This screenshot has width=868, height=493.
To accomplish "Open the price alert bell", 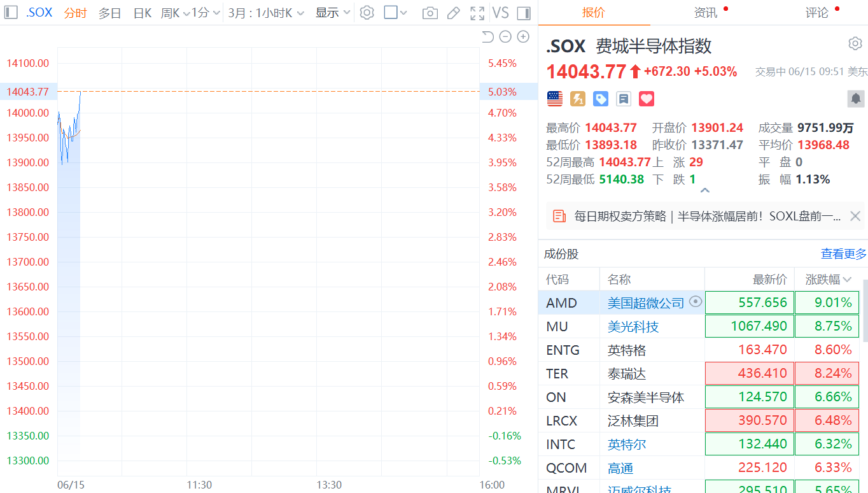I will (x=856, y=99).
